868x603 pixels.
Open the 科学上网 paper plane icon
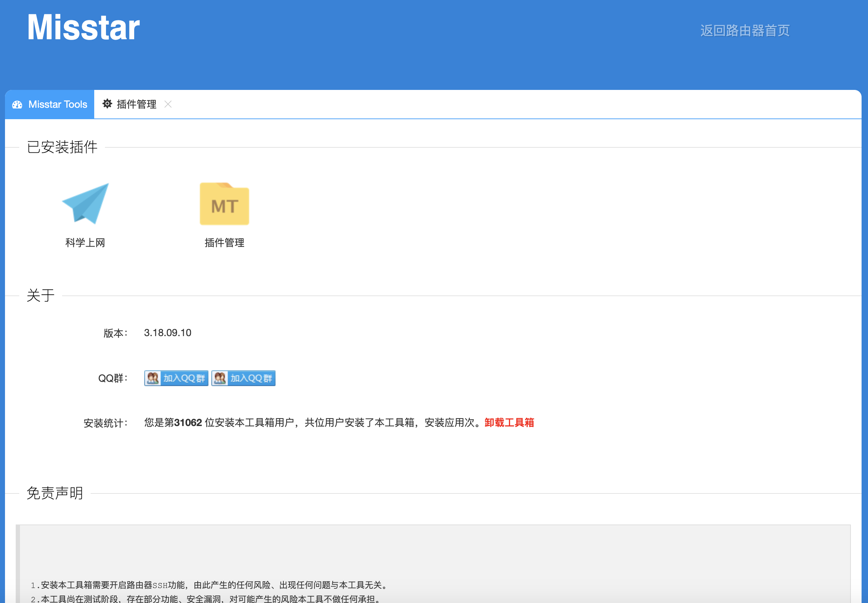[86, 204]
